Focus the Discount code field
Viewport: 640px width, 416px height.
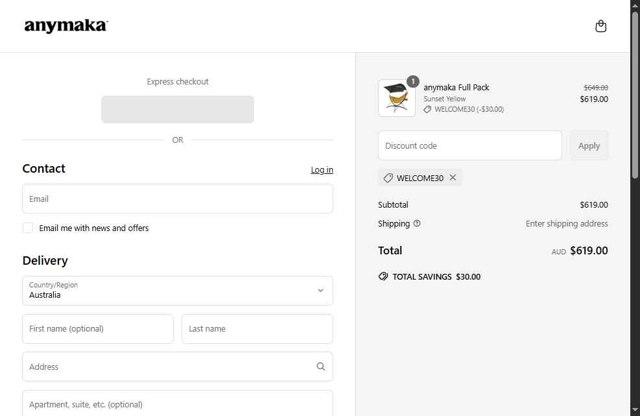point(470,145)
